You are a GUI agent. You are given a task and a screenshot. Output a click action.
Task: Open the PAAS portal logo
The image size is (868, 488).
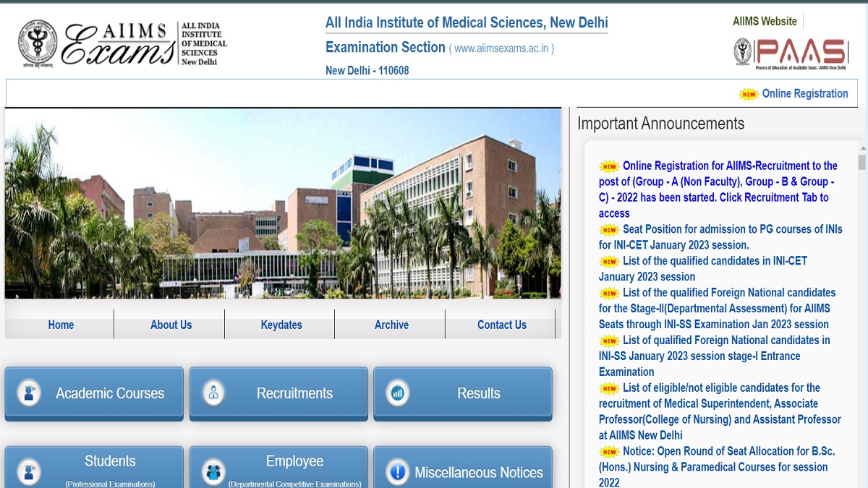click(790, 53)
